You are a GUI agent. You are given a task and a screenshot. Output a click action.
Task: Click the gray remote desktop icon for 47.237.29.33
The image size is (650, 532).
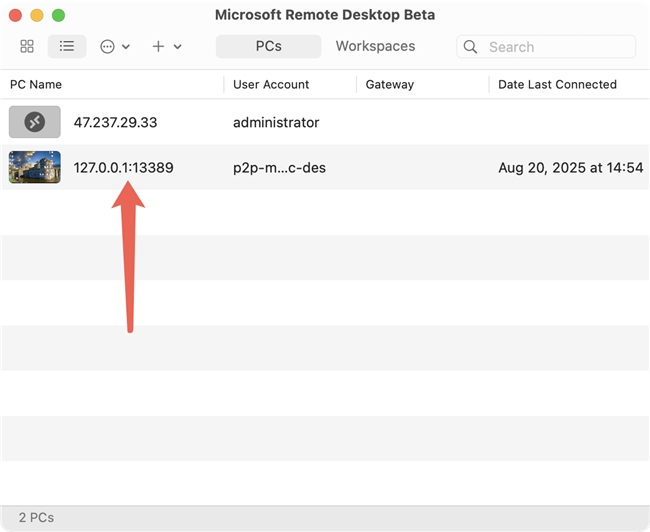(x=35, y=122)
